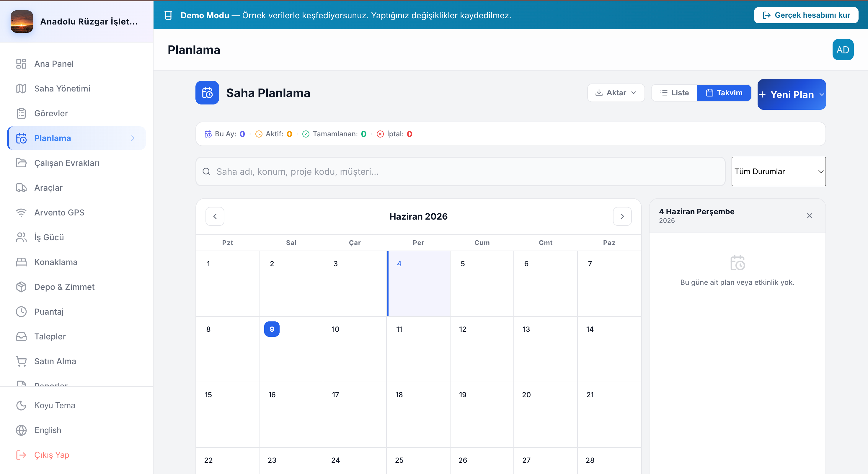Focus the Saha adı search field

click(460, 171)
